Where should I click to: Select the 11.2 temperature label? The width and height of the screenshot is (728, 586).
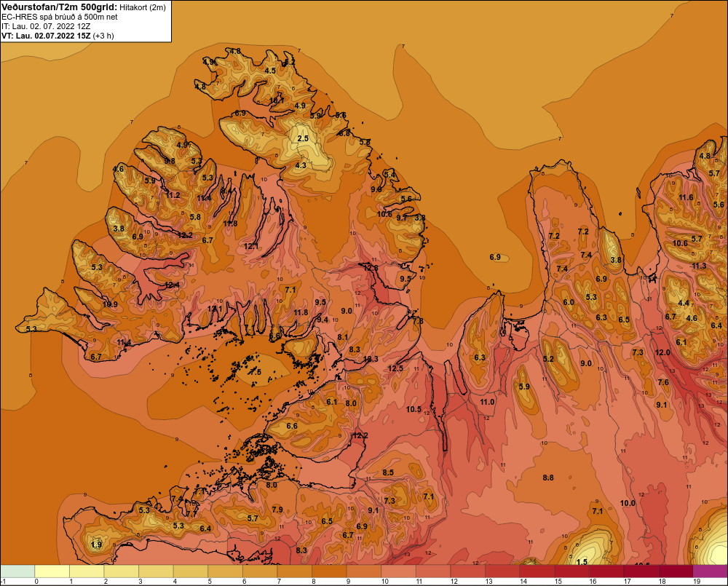coord(173,195)
